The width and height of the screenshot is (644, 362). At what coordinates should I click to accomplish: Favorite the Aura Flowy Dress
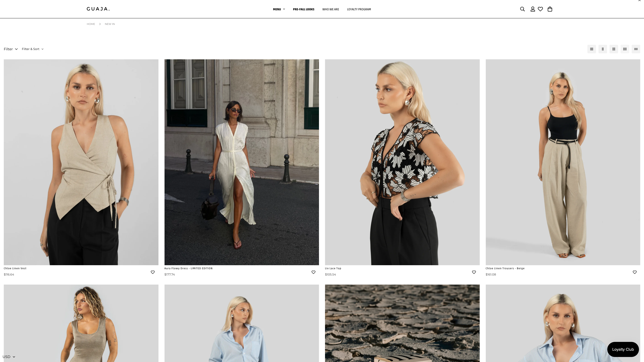(x=313, y=272)
